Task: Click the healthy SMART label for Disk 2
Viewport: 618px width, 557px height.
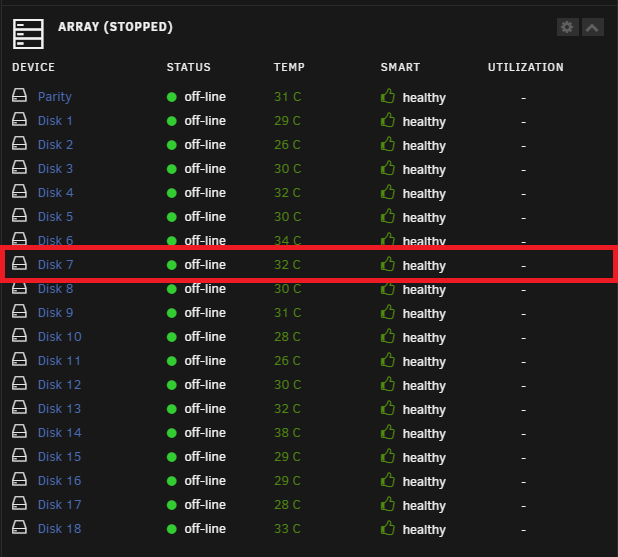Action: pos(424,146)
